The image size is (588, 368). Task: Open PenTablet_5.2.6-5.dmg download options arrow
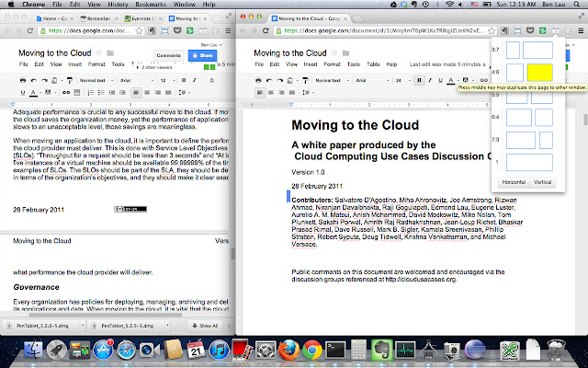click(x=83, y=326)
